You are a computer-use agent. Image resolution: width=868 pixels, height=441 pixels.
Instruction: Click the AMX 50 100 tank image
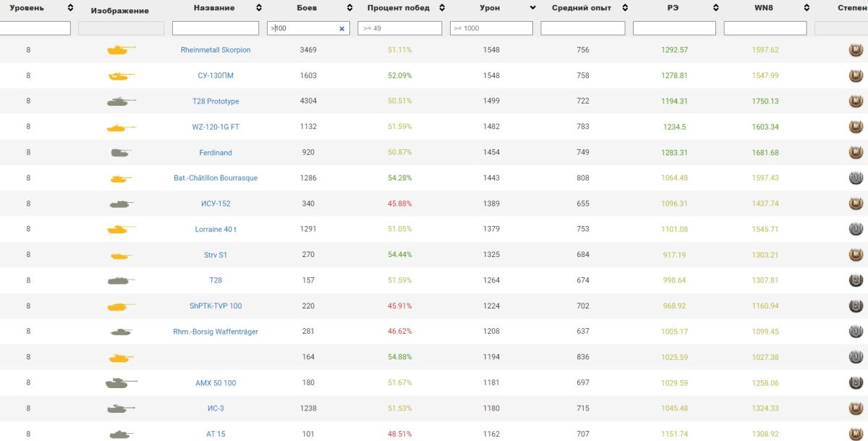[121, 382]
